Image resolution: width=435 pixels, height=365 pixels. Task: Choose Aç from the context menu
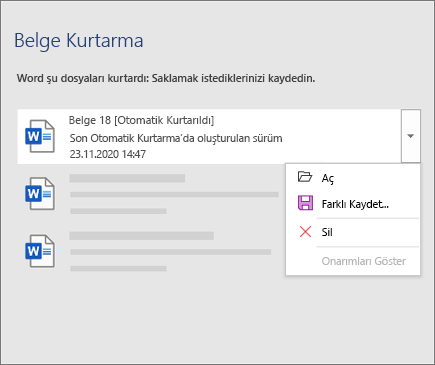[353, 177]
